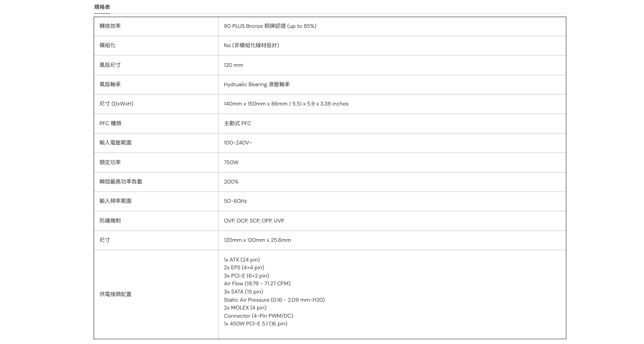
Task: Select the Hydrualic Bearing 液壓軸承 text
Action: tap(257, 84)
